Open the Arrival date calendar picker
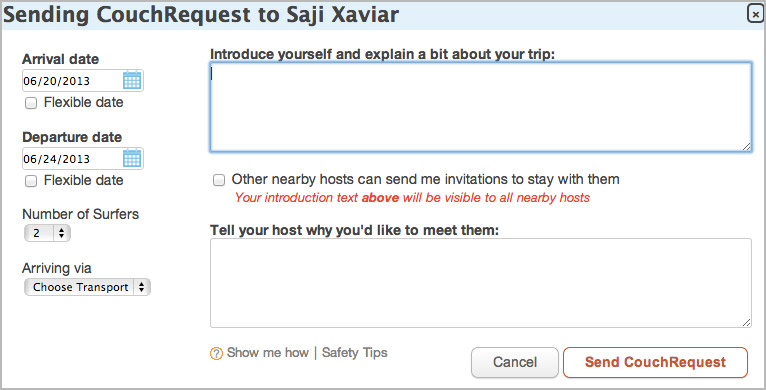The height and width of the screenshot is (390, 766). (132, 80)
